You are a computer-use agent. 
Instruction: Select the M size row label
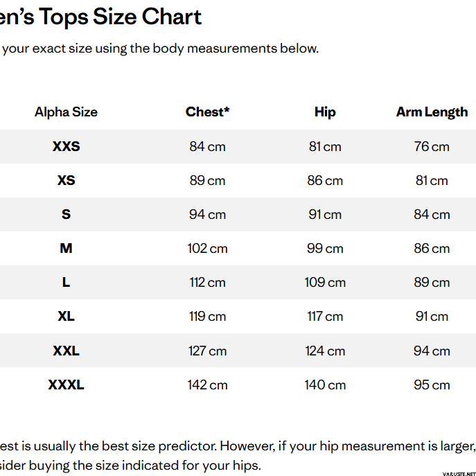point(67,248)
